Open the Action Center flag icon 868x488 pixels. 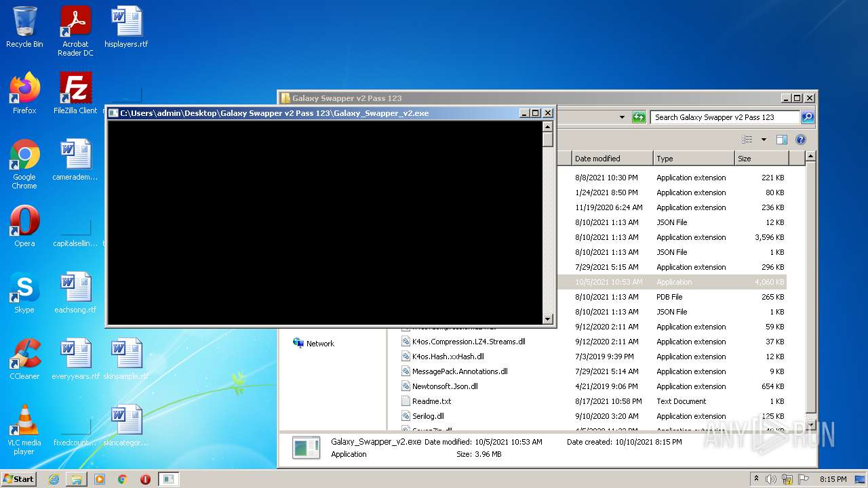coord(804,479)
